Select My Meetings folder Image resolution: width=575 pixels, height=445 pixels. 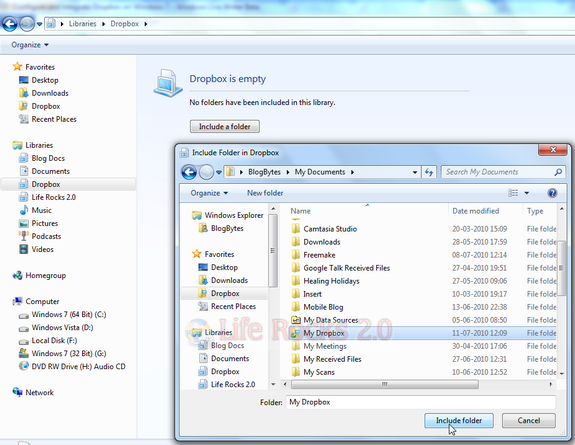tap(325, 346)
